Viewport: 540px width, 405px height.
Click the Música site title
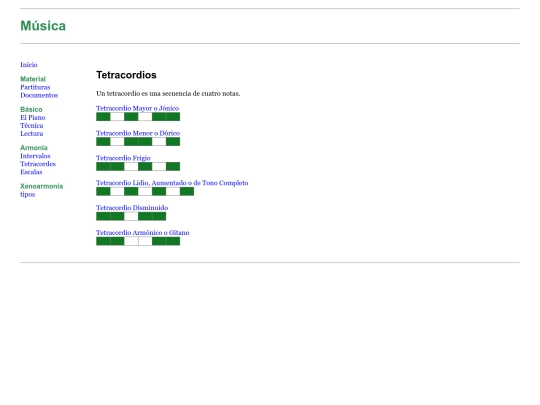point(43,26)
